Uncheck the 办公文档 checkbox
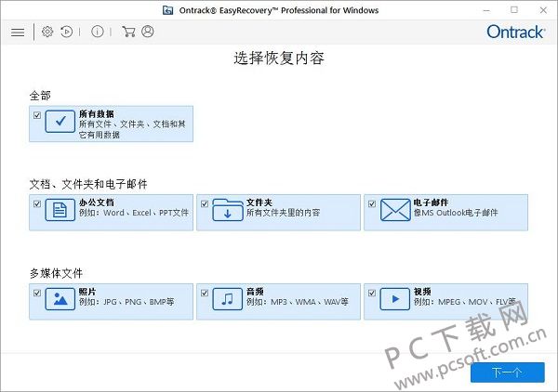Screen dimensions: 558x392 click(37, 203)
